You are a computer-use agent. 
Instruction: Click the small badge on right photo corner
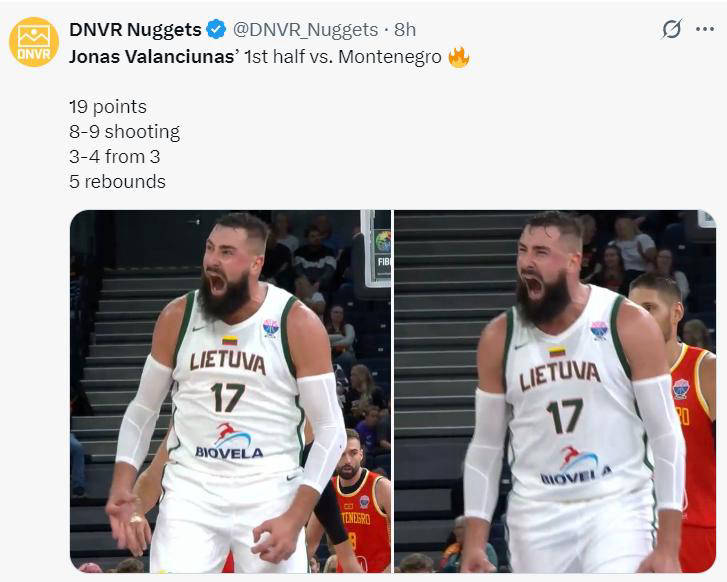[x=707, y=218]
